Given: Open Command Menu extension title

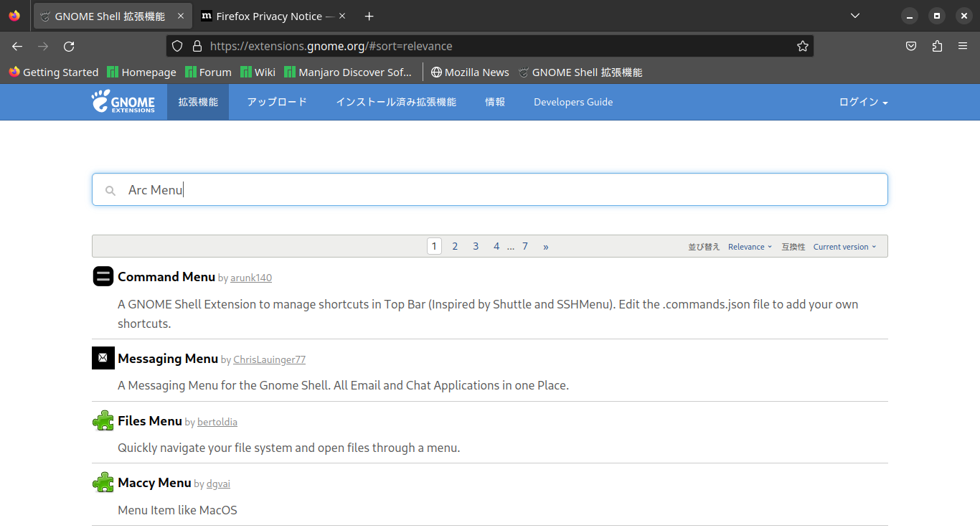Looking at the screenshot, I should (166, 277).
